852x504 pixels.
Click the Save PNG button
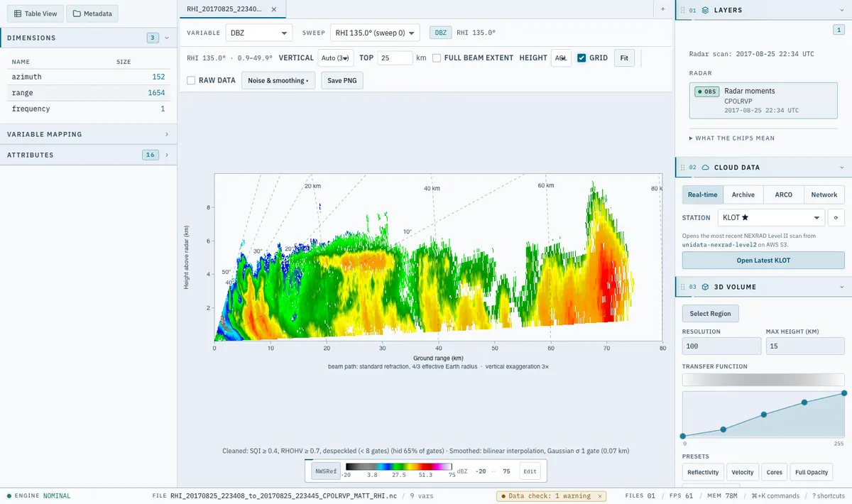(342, 80)
